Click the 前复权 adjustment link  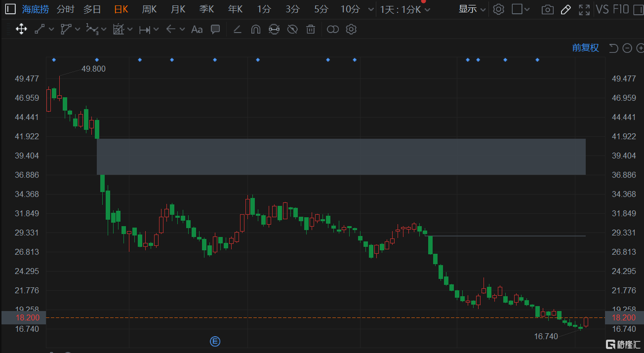(x=585, y=48)
